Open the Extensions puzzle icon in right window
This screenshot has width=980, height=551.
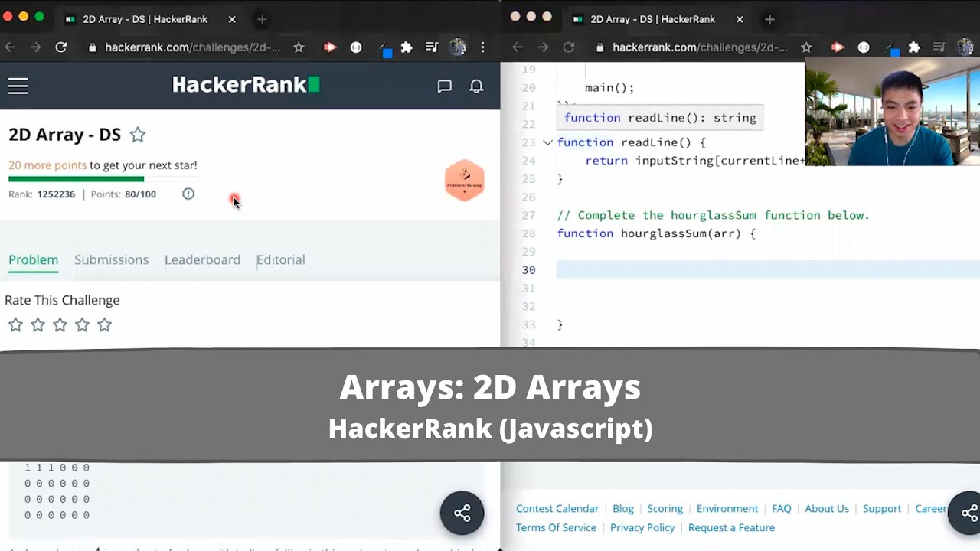(x=914, y=47)
